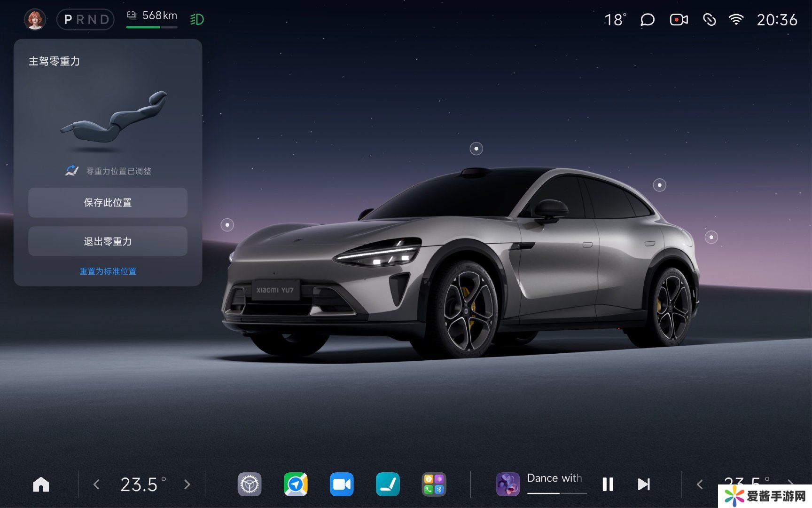This screenshot has width=812, height=508.
Task: Increase driver temperature with right arrow
Action: pos(187,484)
